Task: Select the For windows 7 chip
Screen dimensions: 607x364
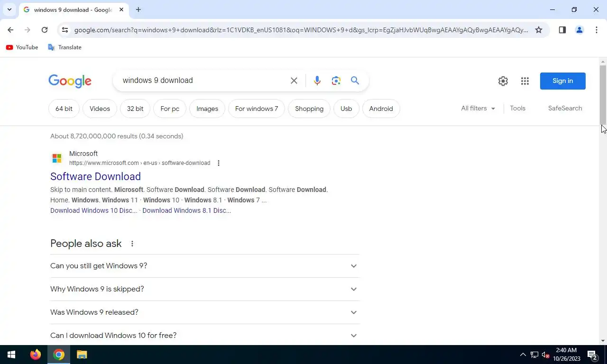Action: (x=257, y=109)
